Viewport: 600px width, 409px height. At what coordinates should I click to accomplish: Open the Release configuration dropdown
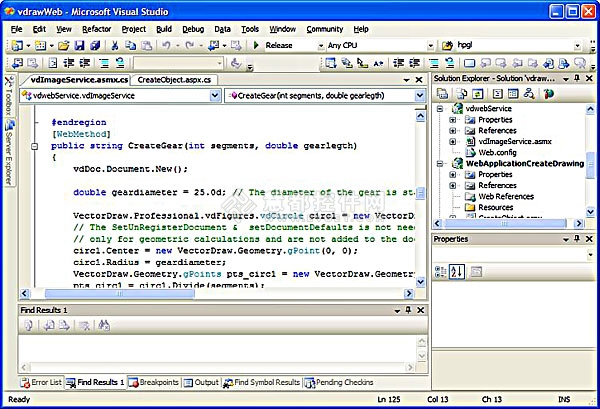coord(321,46)
